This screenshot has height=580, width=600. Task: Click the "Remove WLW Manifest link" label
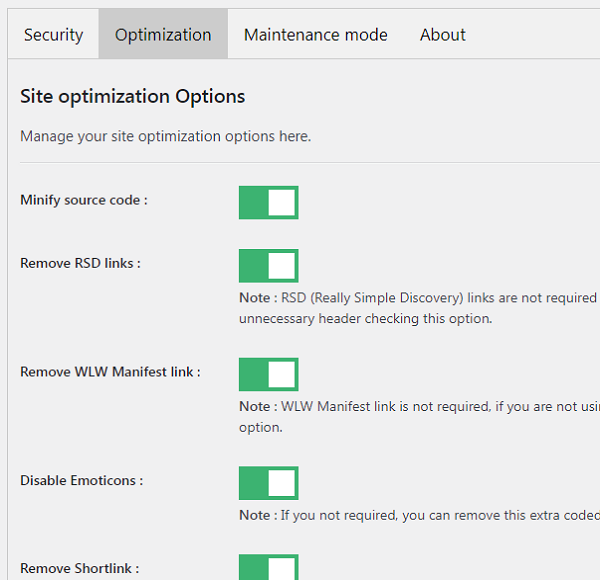[x=110, y=372]
